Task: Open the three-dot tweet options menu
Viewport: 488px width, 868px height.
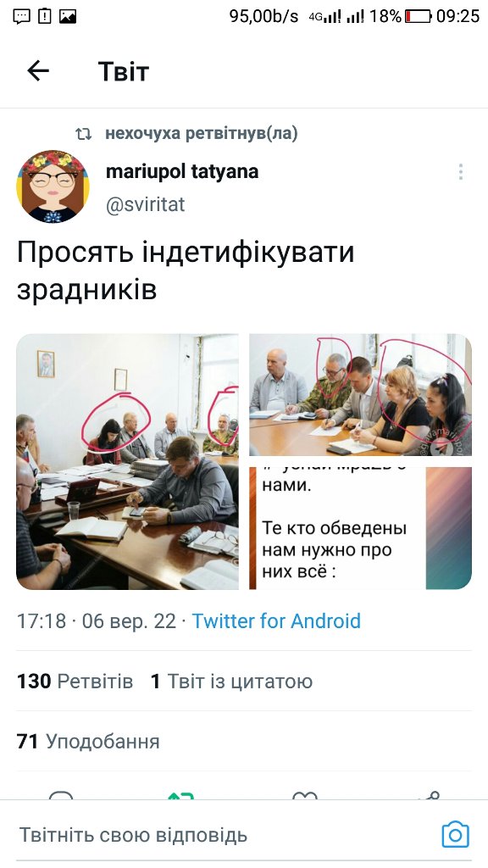Action: click(x=460, y=171)
